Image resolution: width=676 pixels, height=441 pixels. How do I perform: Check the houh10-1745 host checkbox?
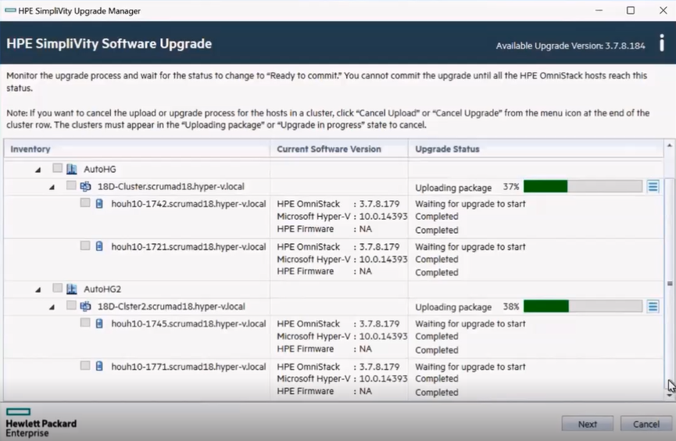85,322
